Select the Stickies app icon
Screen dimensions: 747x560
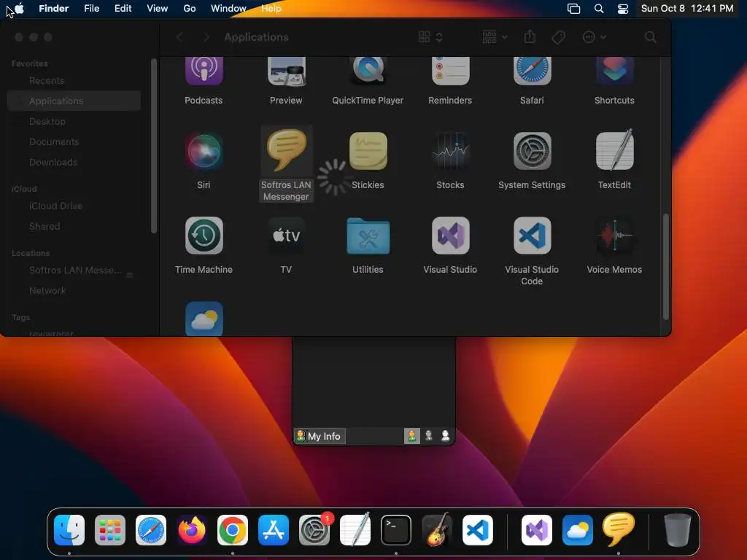pos(368,151)
